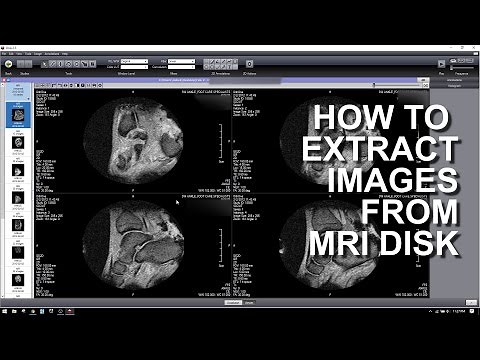
Task: Open the Annotations menu
Action: tap(52, 54)
